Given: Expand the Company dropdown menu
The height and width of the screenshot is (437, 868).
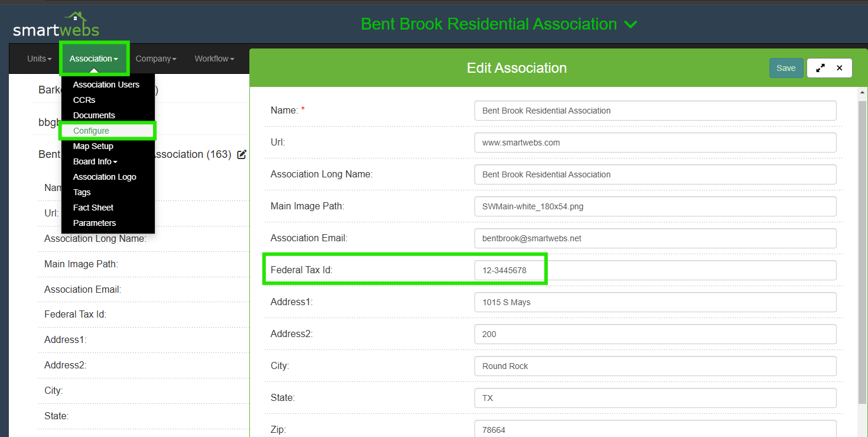Looking at the screenshot, I should pyautogui.click(x=156, y=59).
